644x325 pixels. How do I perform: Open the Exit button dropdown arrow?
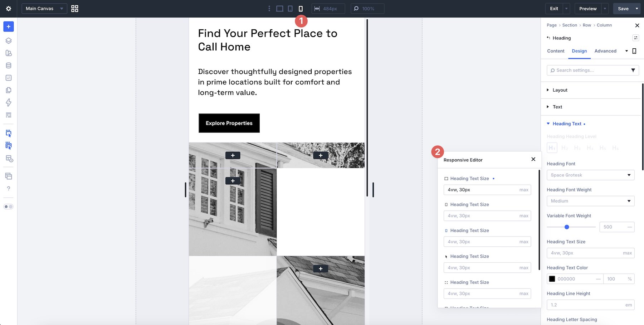[566, 9]
